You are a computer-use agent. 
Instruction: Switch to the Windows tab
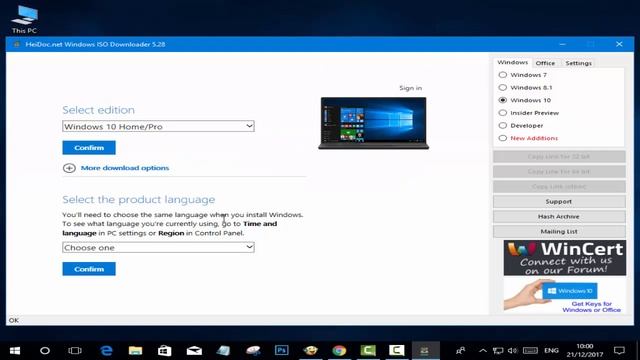point(512,62)
